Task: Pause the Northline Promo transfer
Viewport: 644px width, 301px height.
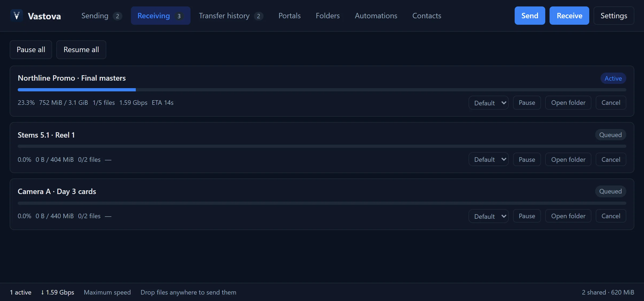Action: (x=527, y=103)
